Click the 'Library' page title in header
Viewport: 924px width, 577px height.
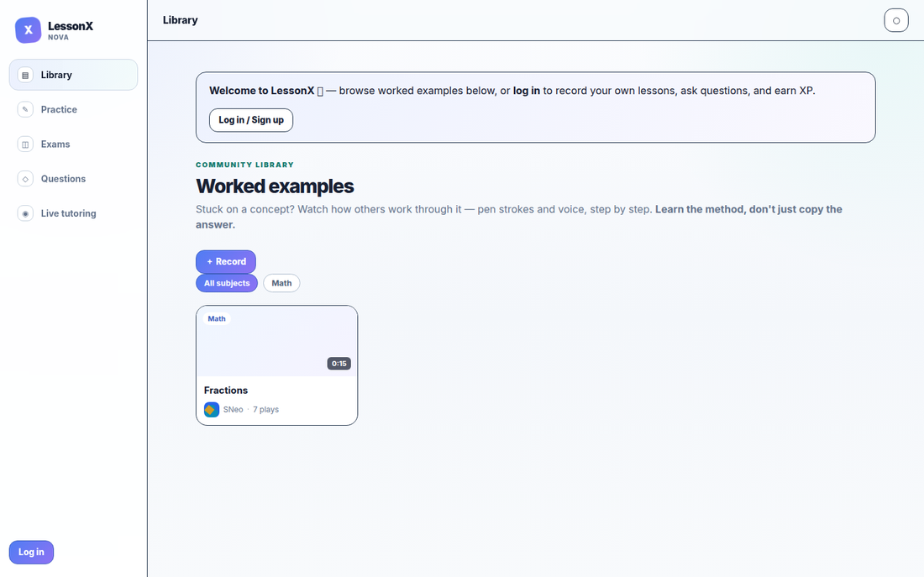point(181,20)
